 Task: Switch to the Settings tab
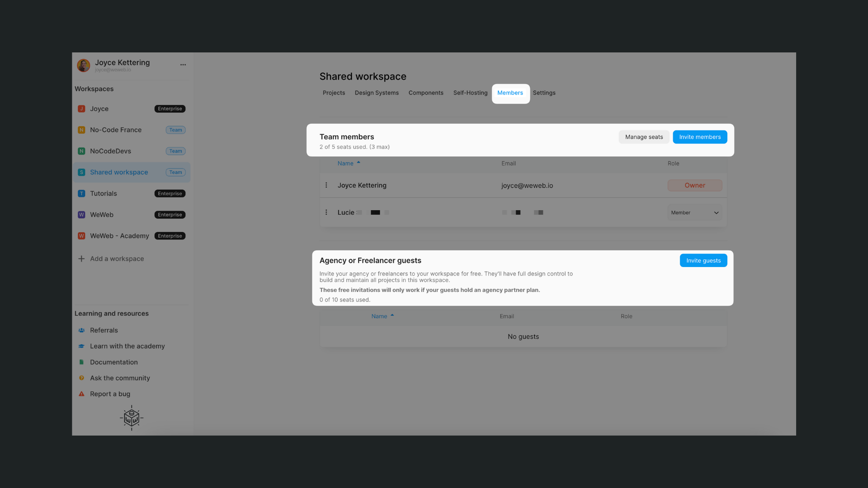[x=544, y=93]
